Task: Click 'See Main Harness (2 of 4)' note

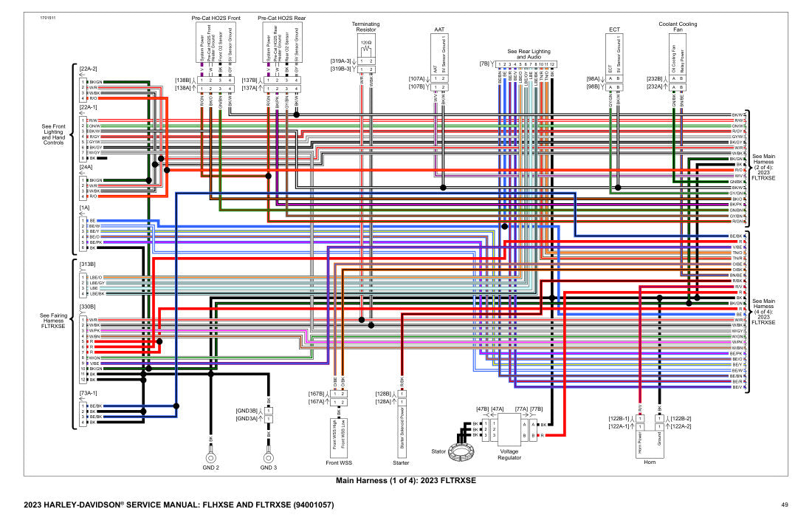Action: coord(763,167)
